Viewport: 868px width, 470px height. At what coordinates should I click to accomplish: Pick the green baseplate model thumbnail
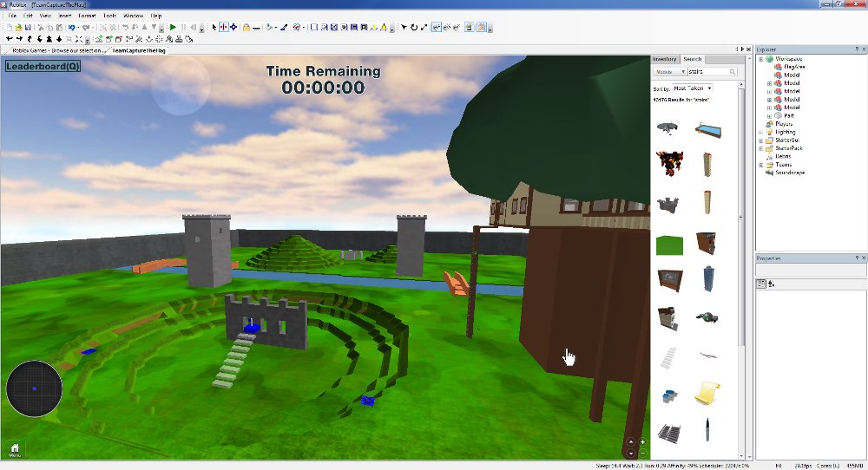669,245
